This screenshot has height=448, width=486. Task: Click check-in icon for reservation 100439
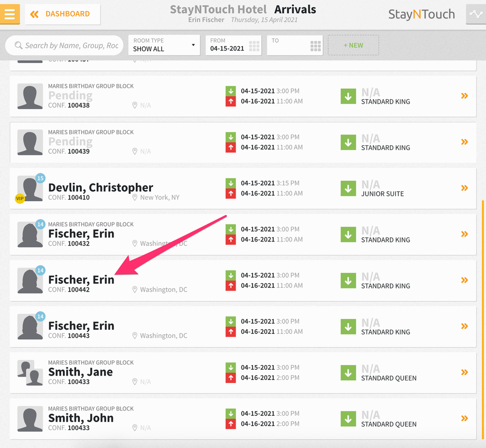[x=348, y=142]
